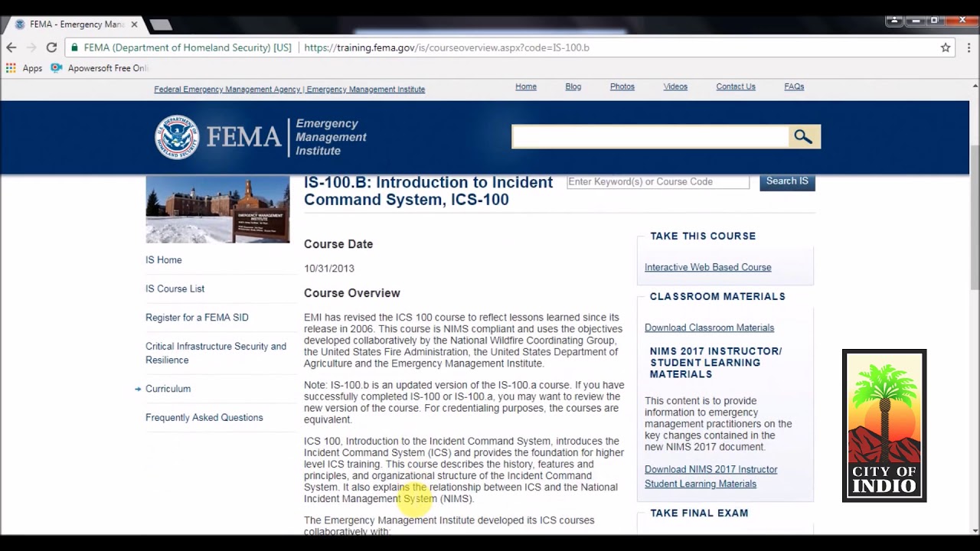
Task: Click the Course Overview heading
Action: click(x=352, y=293)
